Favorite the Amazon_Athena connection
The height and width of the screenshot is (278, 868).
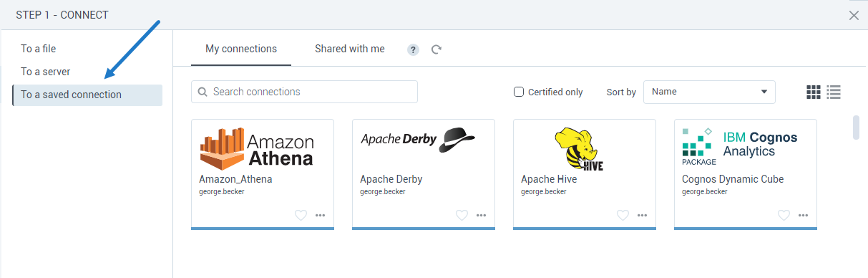click(x=301, y=215)
